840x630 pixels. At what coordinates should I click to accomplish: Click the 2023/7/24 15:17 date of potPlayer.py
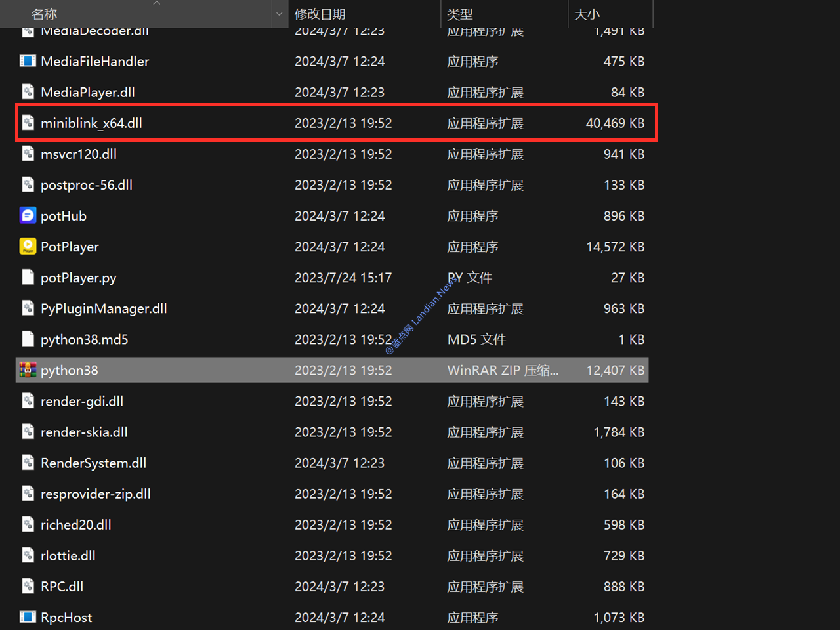coord(343,278)
